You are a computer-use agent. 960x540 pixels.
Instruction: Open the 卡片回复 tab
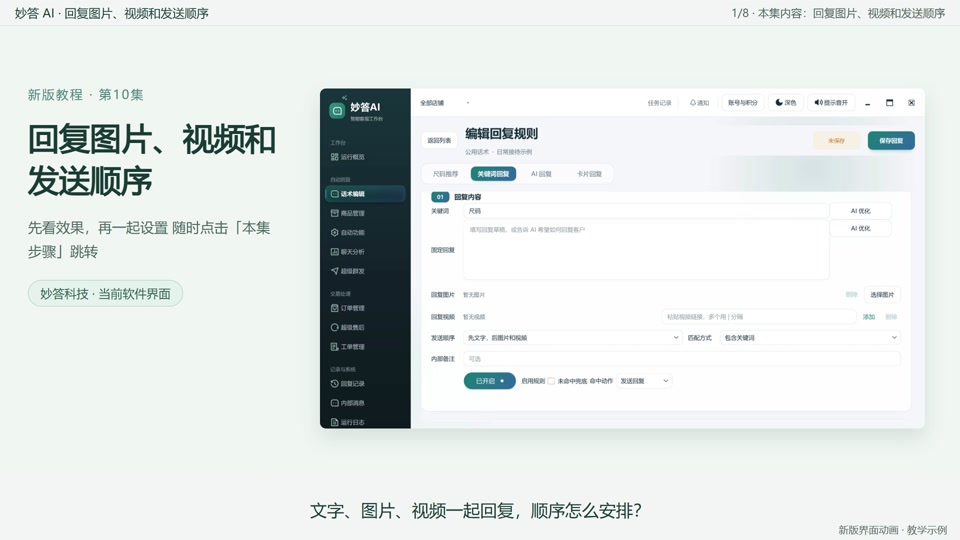589,174
